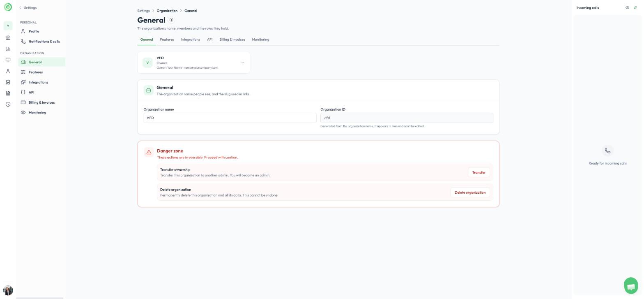The height and width of the screenshot is (299, 644).
Task: Unpin the Incoming calls panel
Action: pyautogui.click(x=635, y=8)
